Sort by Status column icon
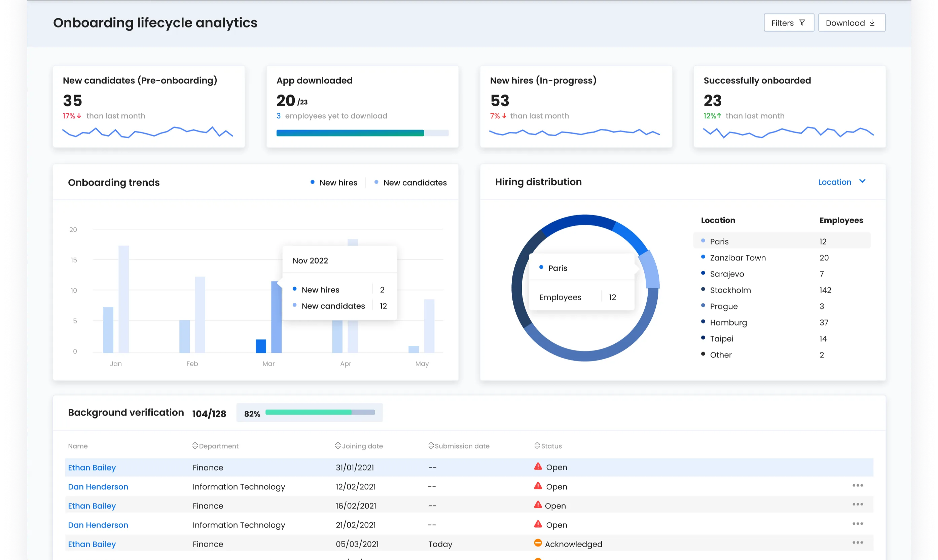Viewport: 938px width, 560px height. [x=537, y=446]
